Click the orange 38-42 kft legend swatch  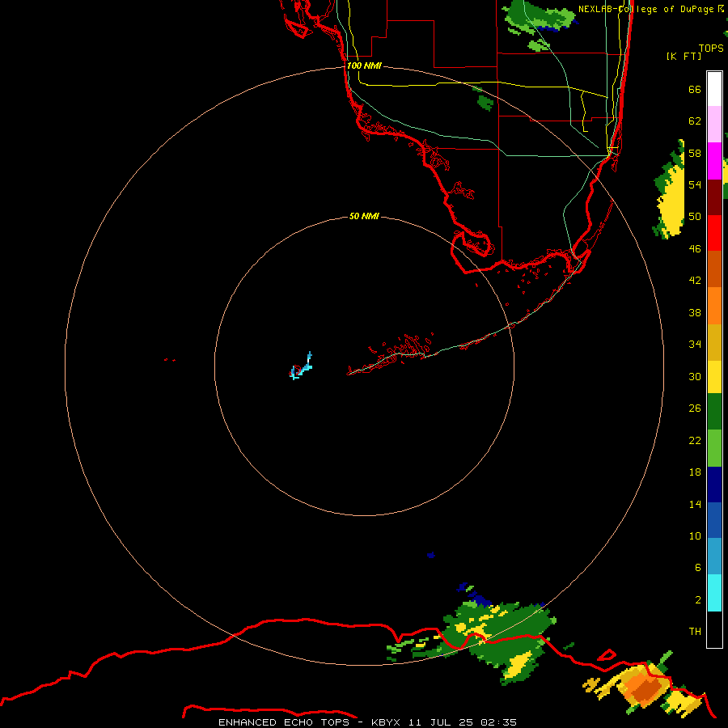714,306
